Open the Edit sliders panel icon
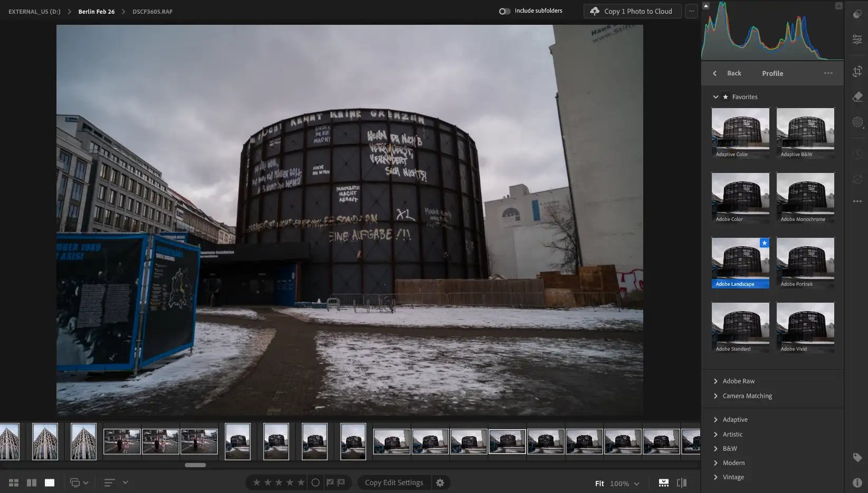The height and width of the screenshot is (493, 868). [x=857, y=40]
